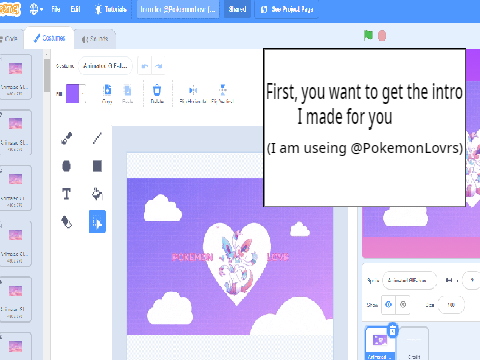Click the costume list scrollbar
The image size is (480, 360).
[x=47, y=75]
